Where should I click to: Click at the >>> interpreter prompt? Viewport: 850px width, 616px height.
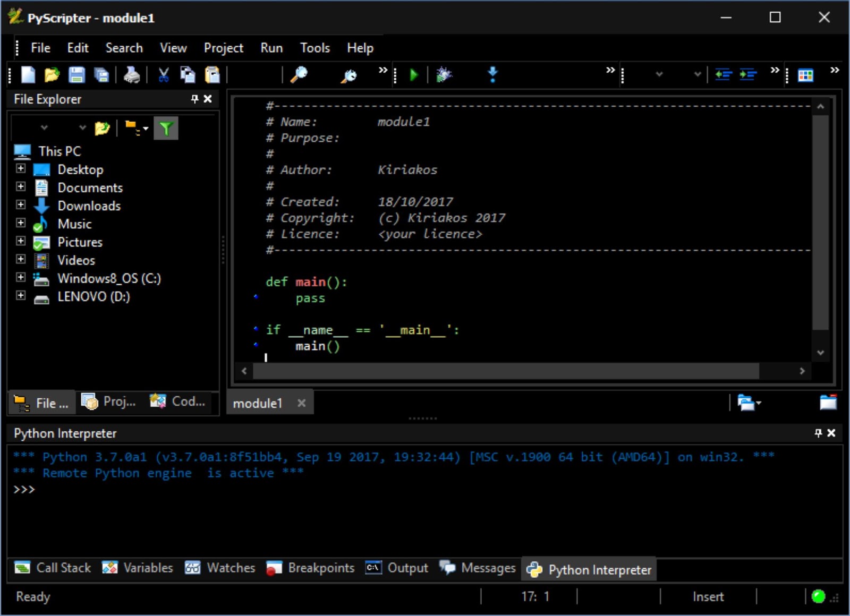click(25, 489)
